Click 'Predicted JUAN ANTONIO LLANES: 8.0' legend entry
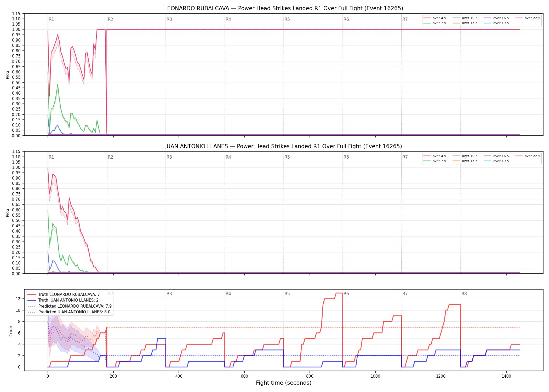This screenshot has height=392, width=549. [x=69, y=312]
